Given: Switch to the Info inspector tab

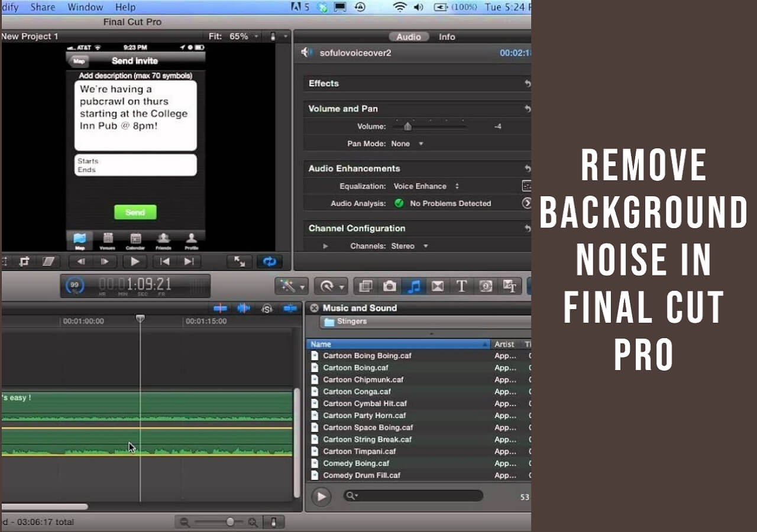Looking at the screenshot, I should pyautogui.click(x=447, y=37).
